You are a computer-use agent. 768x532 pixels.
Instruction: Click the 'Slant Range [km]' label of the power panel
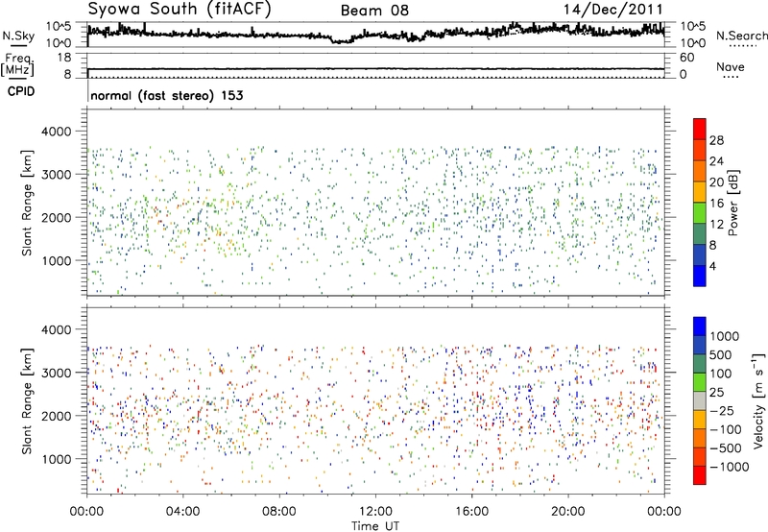(27, 203)
